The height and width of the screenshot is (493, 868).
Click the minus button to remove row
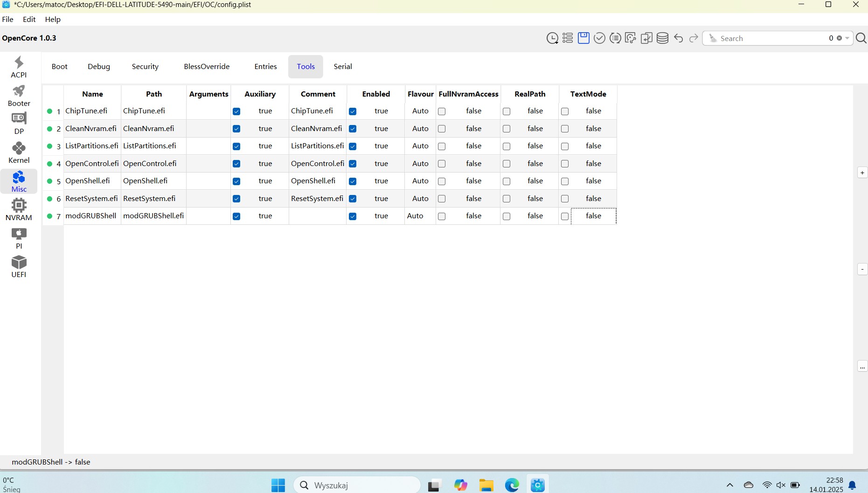coord(862,269)
